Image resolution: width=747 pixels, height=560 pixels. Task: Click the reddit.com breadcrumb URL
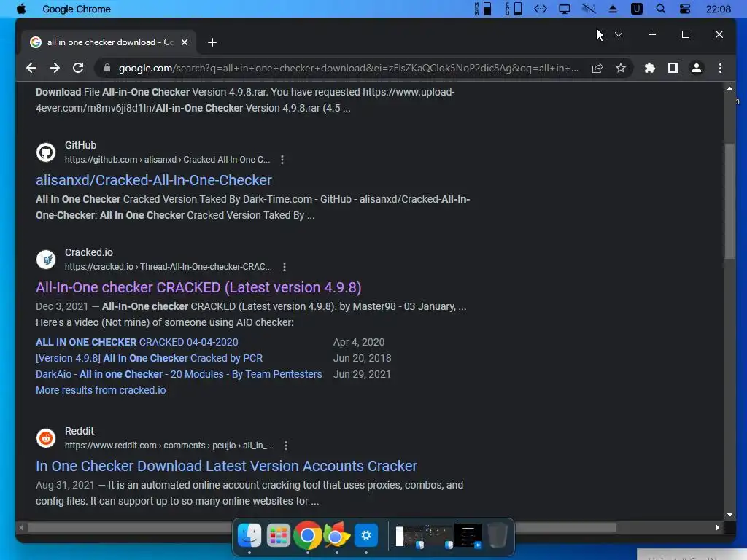pyautogui.click(x=169, y=446)
